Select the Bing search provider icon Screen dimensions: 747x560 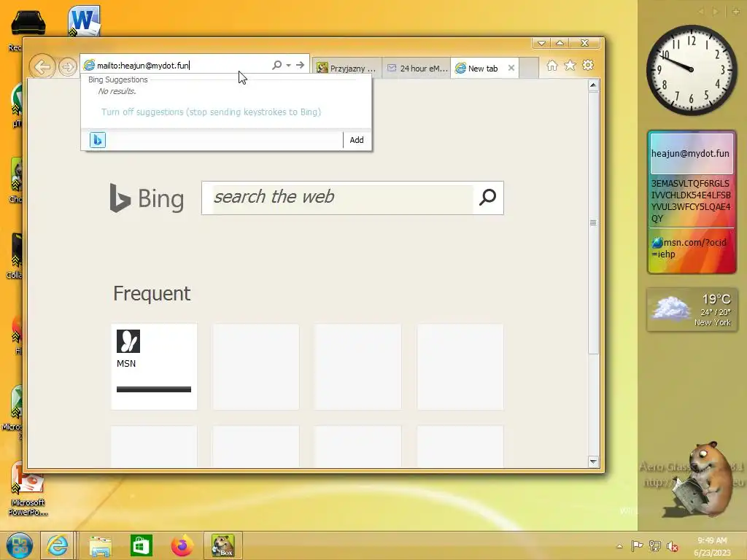[x=98, y=140]
